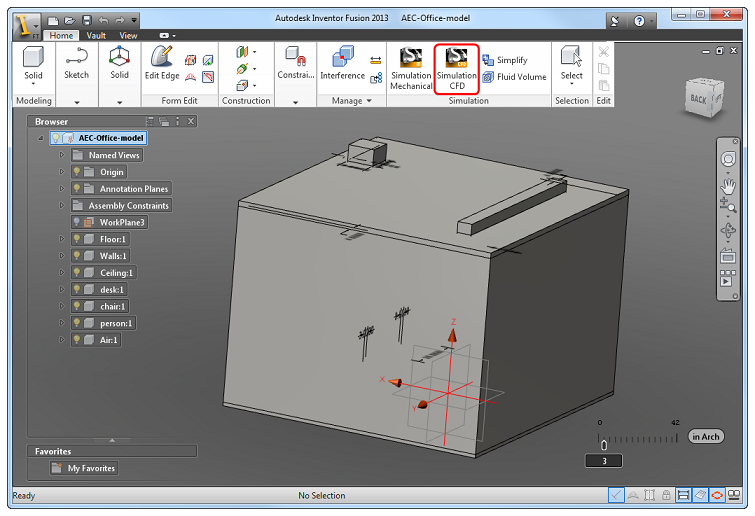Click the Orbit tool in navigation bar
The image size is (755, 516).
pyautogui.click(x=728, y=230)
